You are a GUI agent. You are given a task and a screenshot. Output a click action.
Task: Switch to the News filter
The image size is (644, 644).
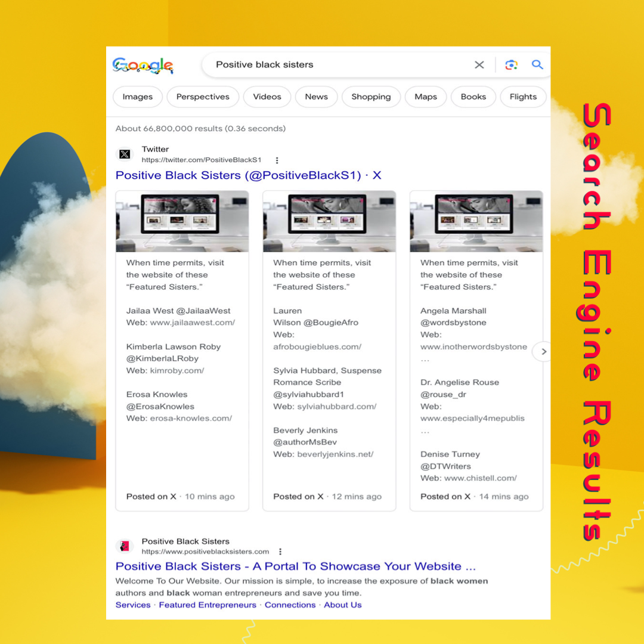point(316,97)
